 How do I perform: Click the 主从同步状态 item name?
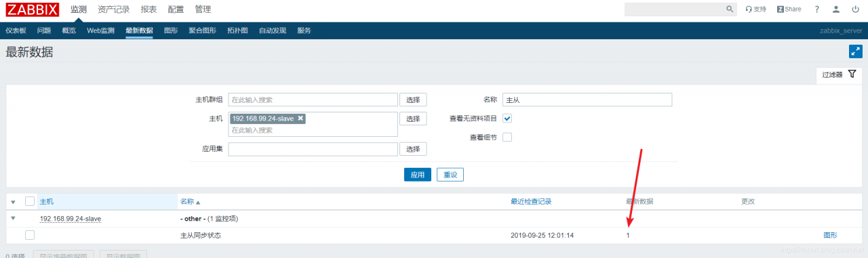[201, 235]
